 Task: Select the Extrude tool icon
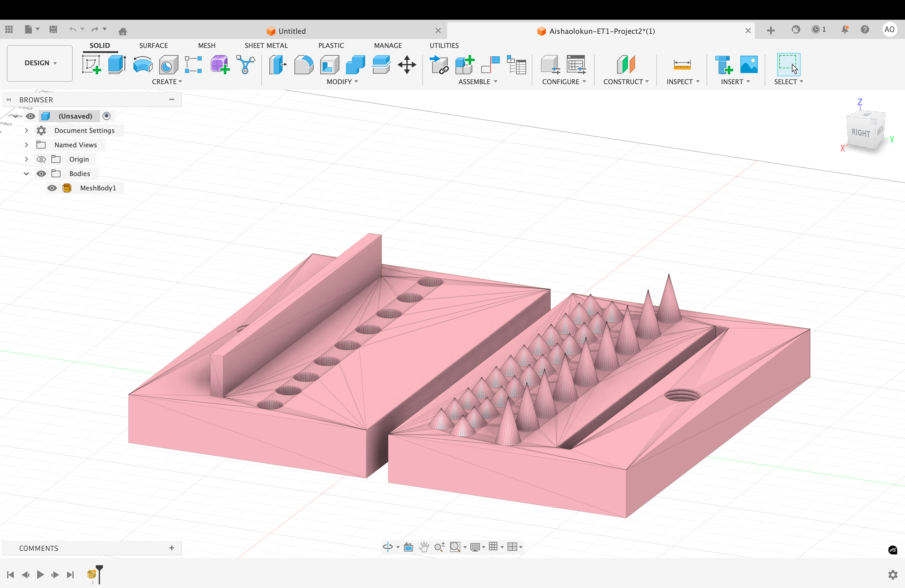[117, 64]
